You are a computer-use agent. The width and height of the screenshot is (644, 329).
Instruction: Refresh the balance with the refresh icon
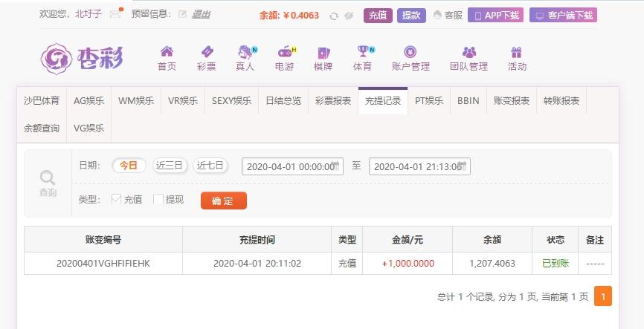(334, 16)
